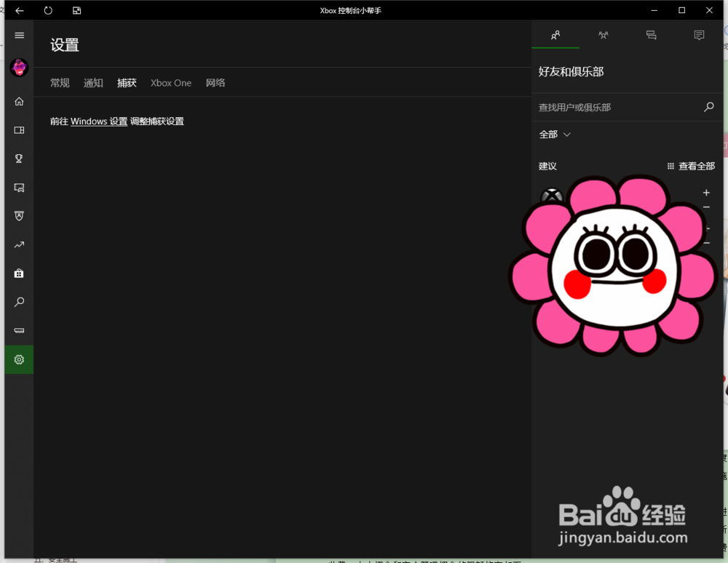Open the Store bag icon
728x563 pixels.
(19, 273)
